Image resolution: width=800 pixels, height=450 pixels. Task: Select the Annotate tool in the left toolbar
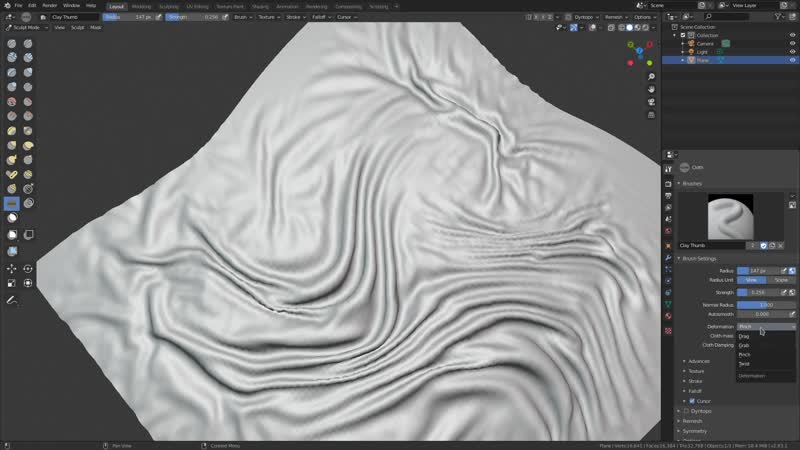point(12,301)
